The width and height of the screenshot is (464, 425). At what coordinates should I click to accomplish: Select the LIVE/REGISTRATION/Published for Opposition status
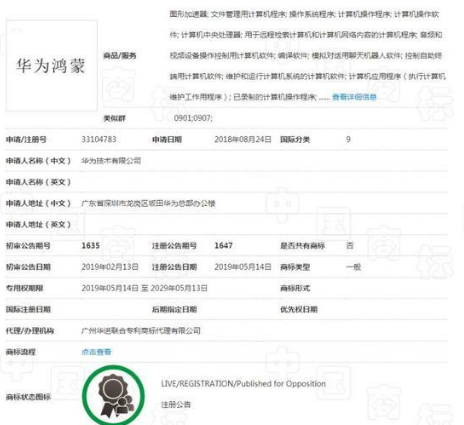tap(243, 384)
